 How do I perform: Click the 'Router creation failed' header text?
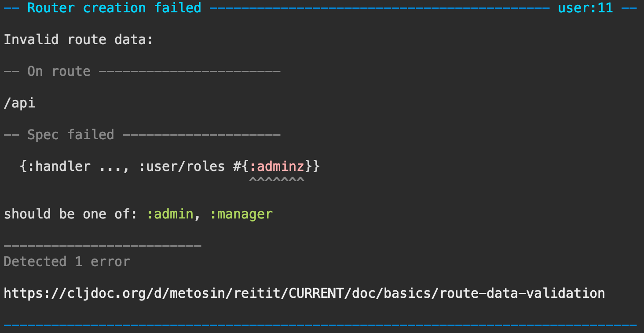114,7
